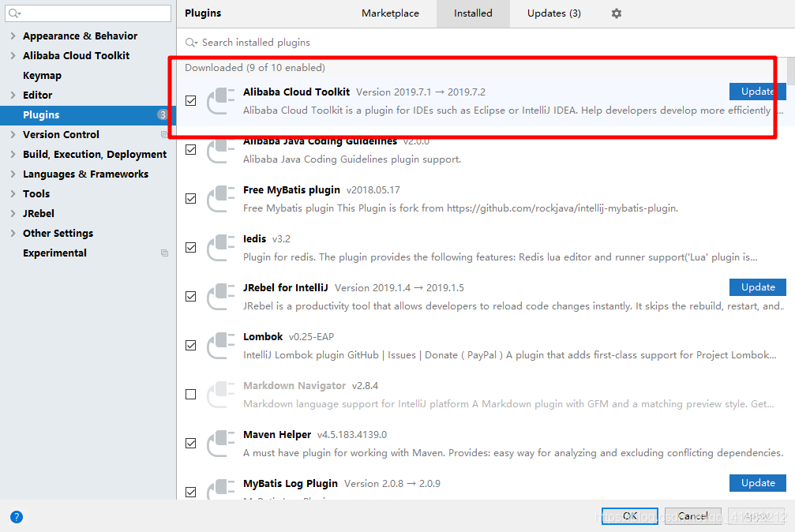Click the Lombok plugin name
The height and width of the screenshot is (532, 795).
263,337
